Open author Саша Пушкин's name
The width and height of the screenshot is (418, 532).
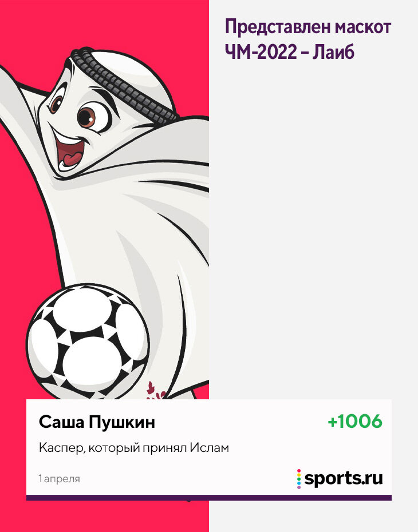point(97,422)
